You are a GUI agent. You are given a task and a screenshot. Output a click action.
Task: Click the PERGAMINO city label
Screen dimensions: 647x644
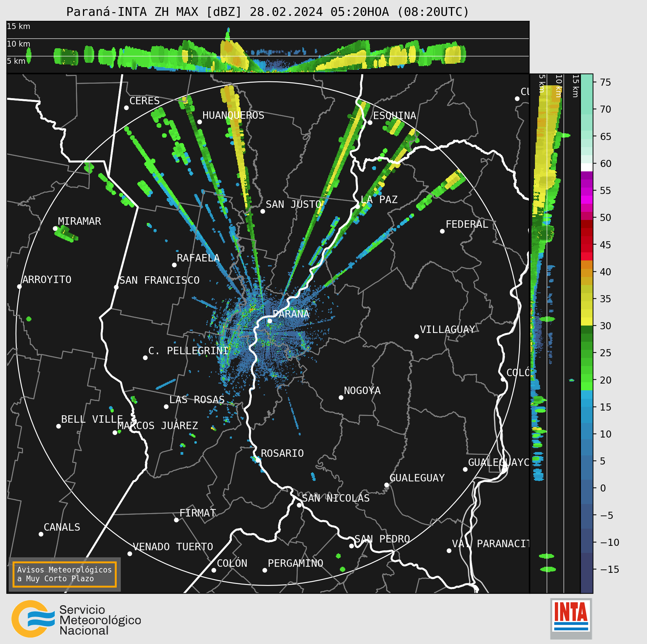pos(296,563)
